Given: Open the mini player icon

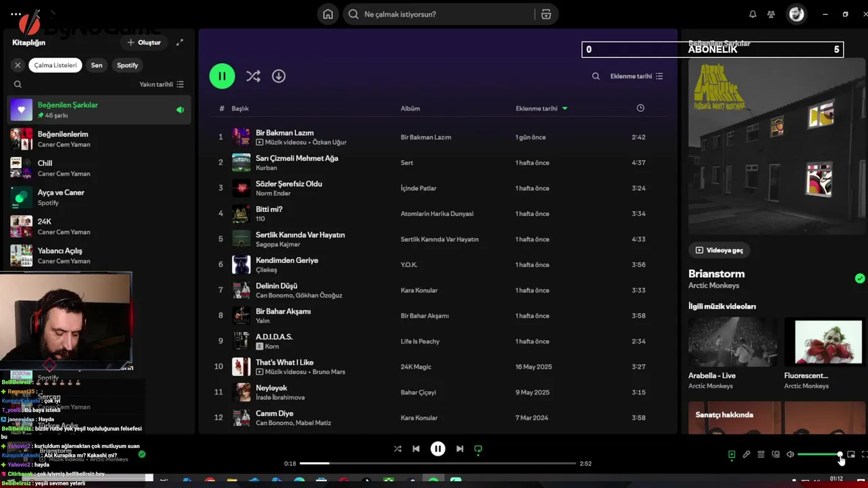Looking at the screenshot, I should (851, 455).
